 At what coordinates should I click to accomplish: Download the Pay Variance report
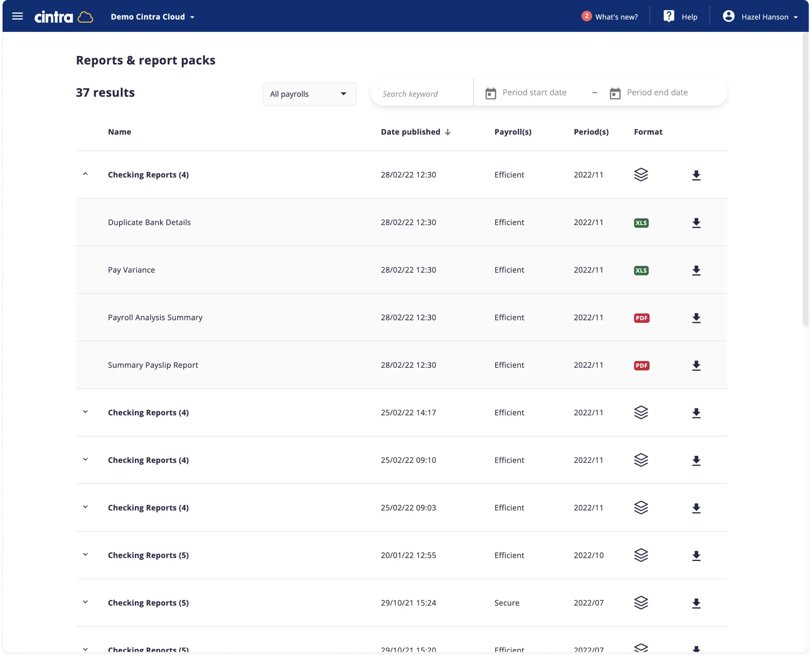696,270
